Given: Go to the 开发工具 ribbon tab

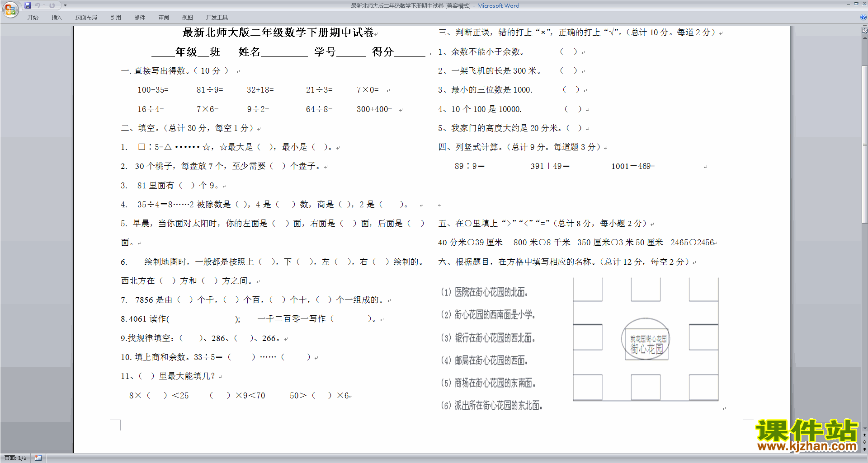Looking at the screenshot, I should tap(217, 18).
